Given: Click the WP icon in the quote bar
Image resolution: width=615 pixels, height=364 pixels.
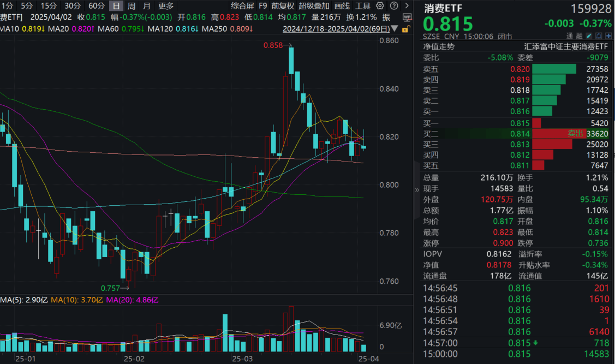Looking at the screenshot, I should pos(407,17).
